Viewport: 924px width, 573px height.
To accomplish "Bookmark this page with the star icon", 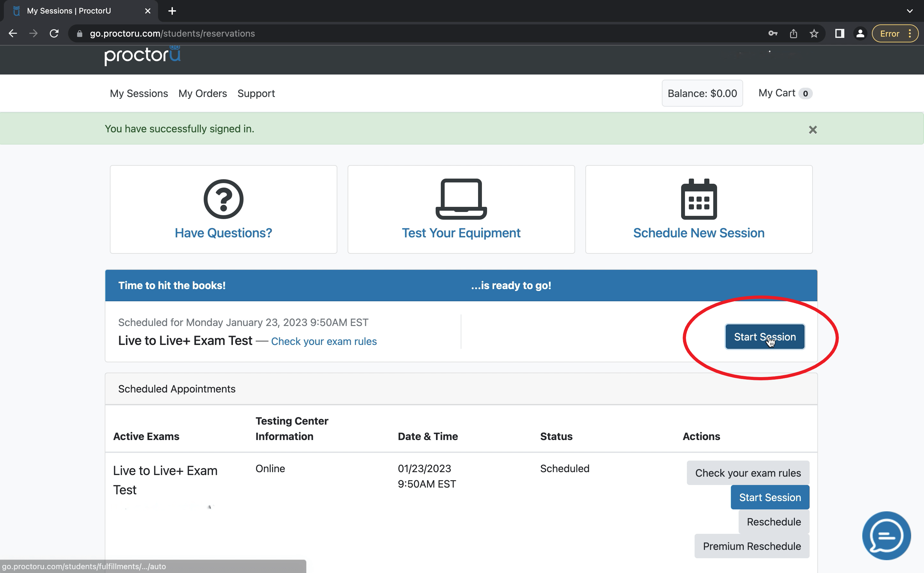I will point(814,34).
